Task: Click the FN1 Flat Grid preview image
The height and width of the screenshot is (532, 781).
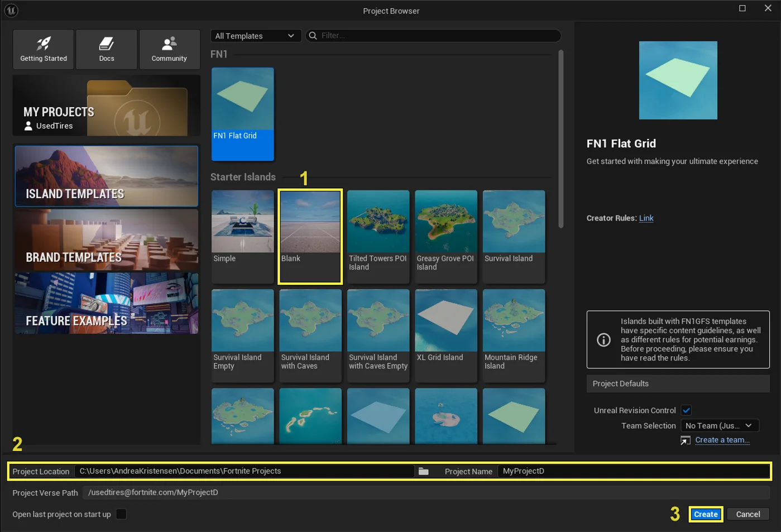Action: tap(678, 80)
